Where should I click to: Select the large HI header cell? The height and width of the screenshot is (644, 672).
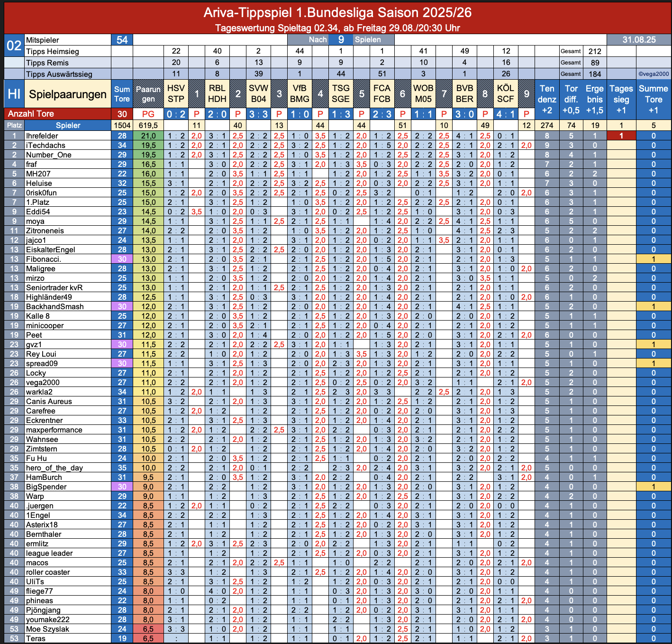[x=14, y=94]
